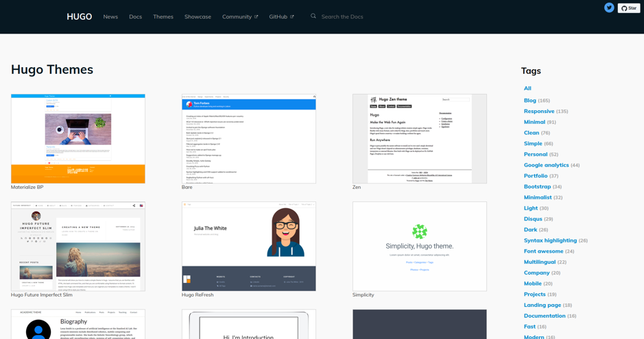
Task: Open the Showcase menu item
Action: (198, 17)
